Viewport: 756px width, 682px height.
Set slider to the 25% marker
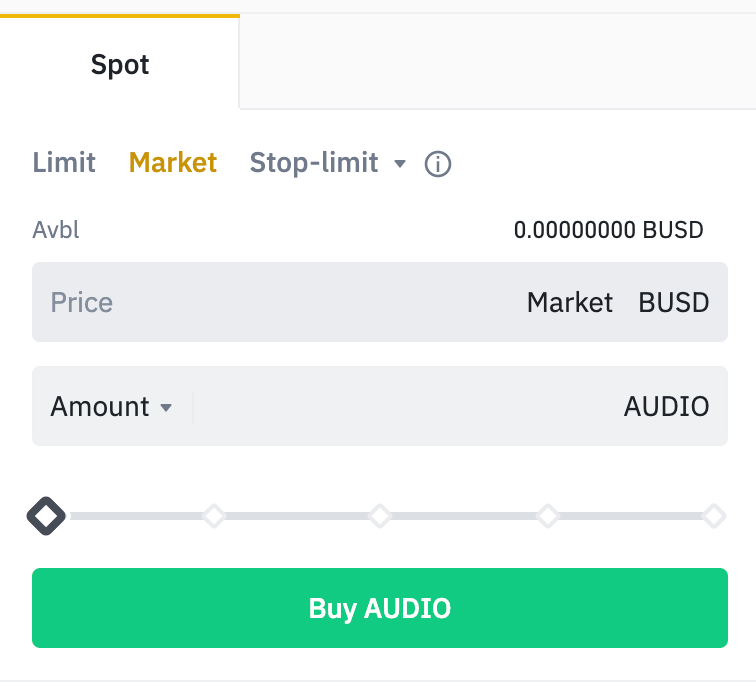coord(213,516)
